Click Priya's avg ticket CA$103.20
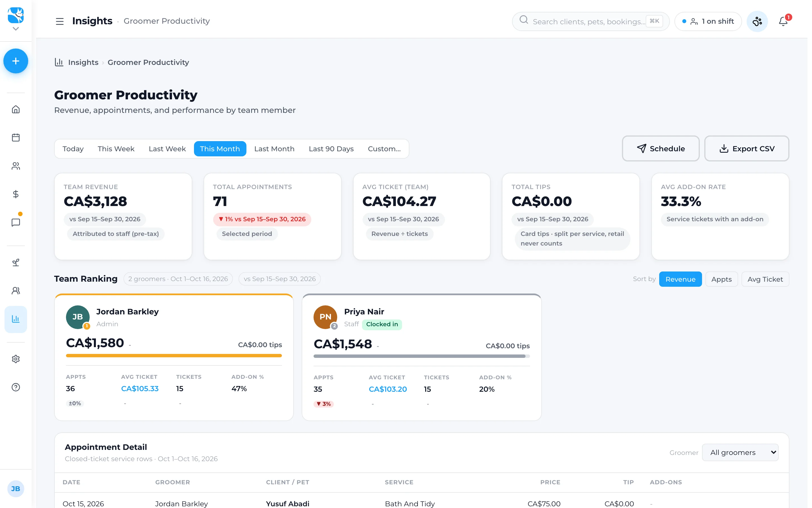The image size is (812, 508). point(388,389)
